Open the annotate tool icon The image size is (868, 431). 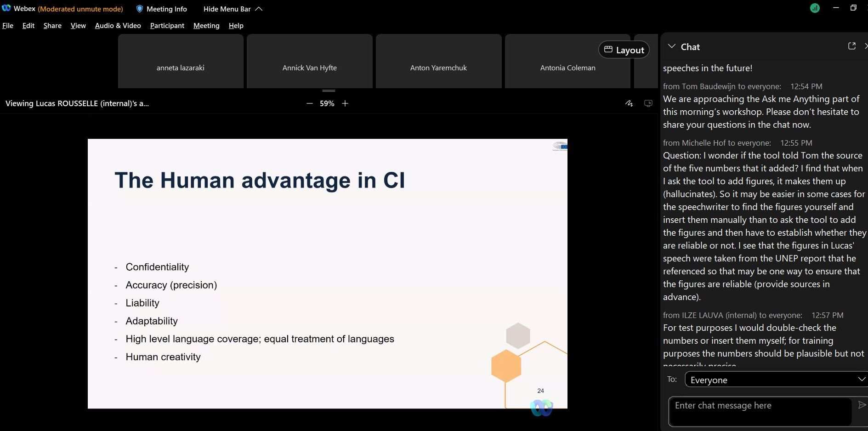[x=629, y=104]
